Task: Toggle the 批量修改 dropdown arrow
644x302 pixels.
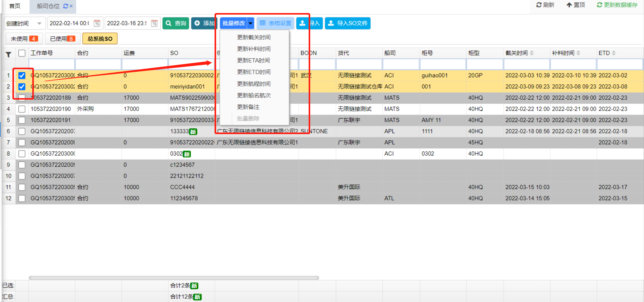Action: (251, 23)
